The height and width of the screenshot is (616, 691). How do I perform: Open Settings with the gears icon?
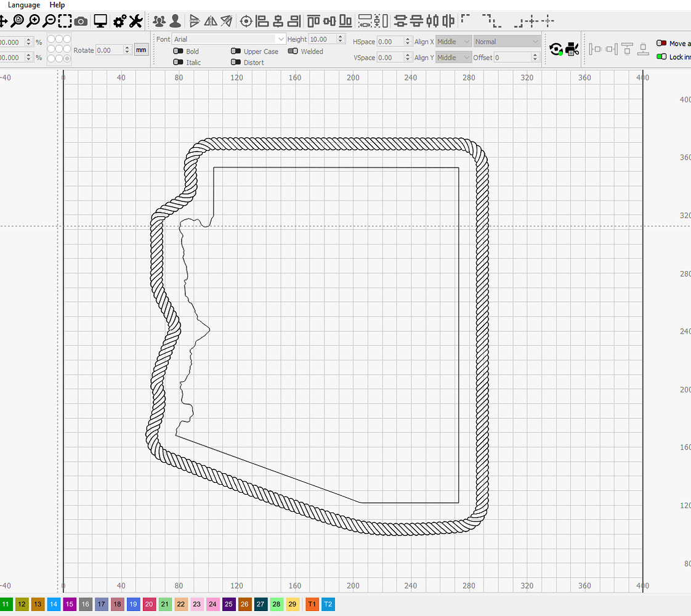pyautogui.click(x=120, y=21)
